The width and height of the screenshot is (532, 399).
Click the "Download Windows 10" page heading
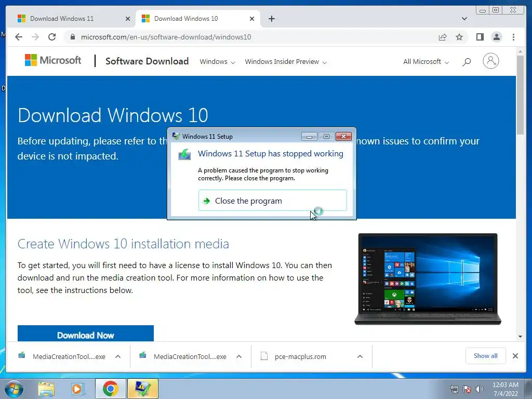113,115
